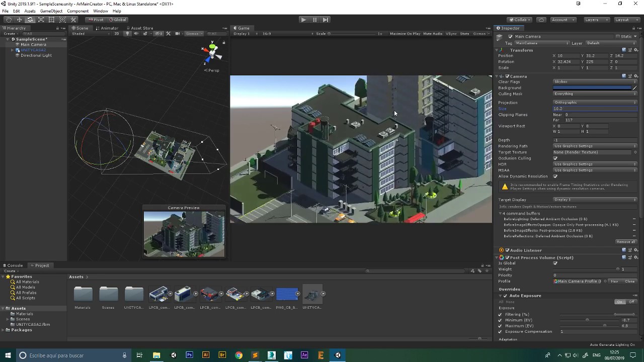Screen dimensions: 644x362
Task: Switch to the Animator tab
Action: coord(107,28)
